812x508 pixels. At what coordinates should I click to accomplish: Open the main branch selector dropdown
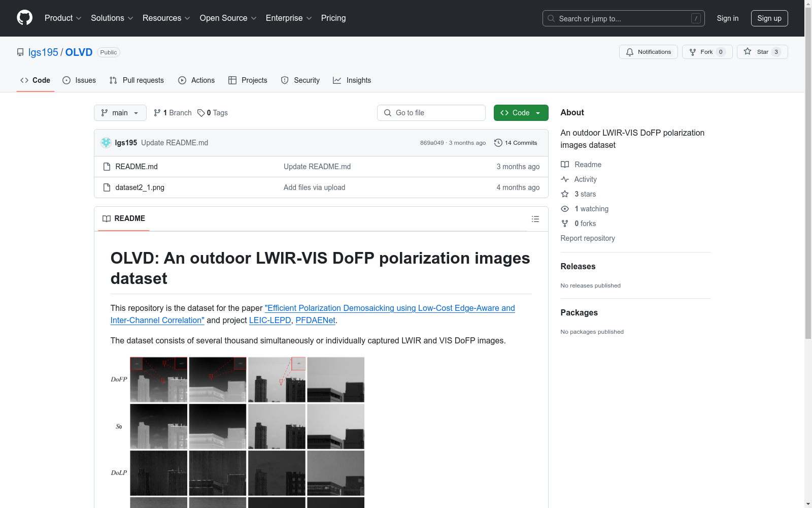tap(120, 113)
